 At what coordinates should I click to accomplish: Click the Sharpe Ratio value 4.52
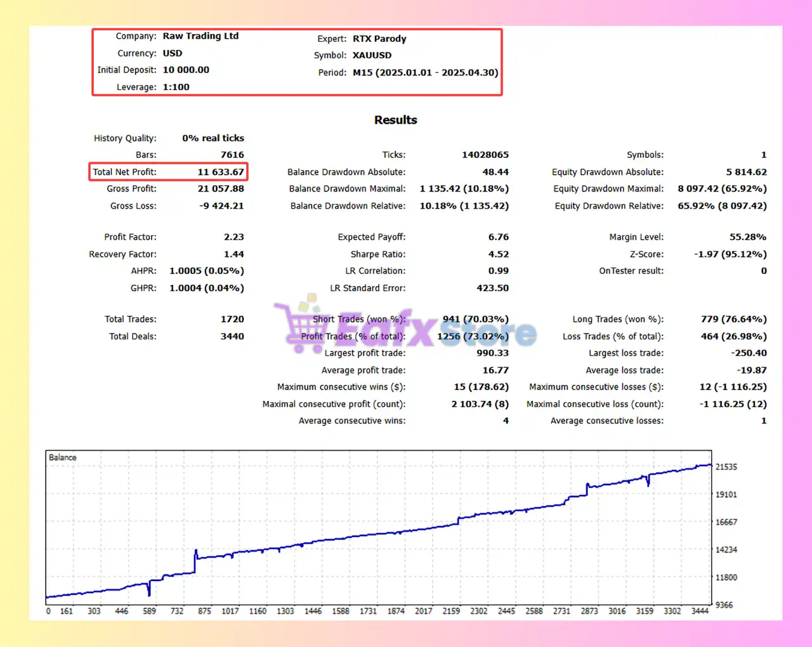[x=499, y=254]
